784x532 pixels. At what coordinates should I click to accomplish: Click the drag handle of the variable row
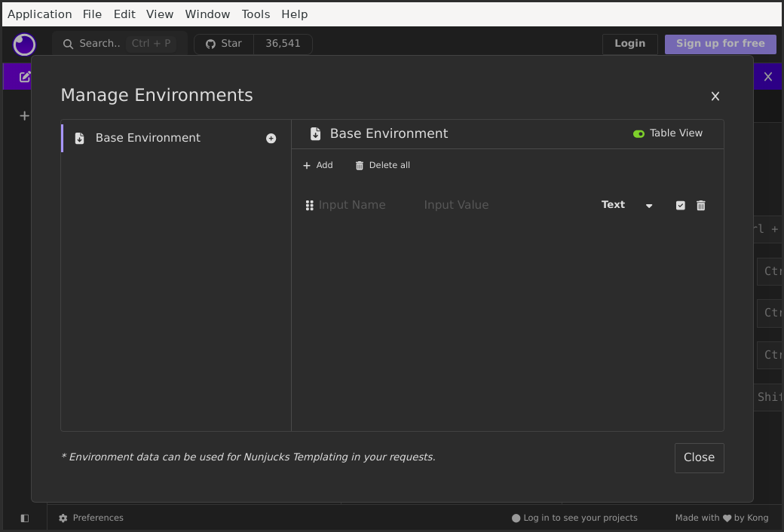pyautogui.click(x=310, y=206)
